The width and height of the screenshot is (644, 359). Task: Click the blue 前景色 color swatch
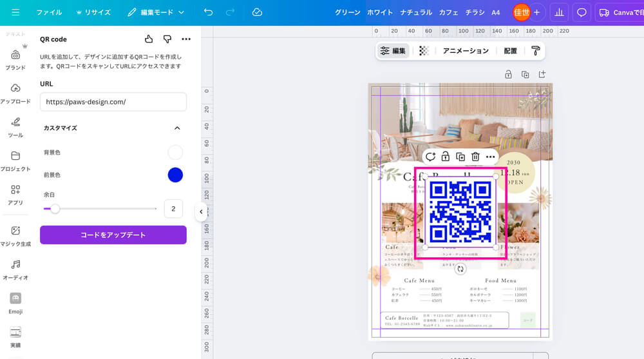point(175,175)
